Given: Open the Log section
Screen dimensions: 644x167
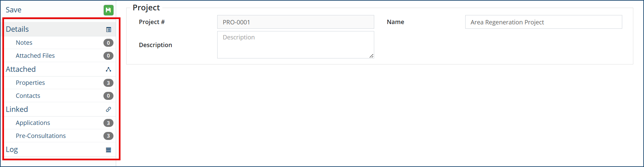Looking at the screenshot, I should (12, 150).
